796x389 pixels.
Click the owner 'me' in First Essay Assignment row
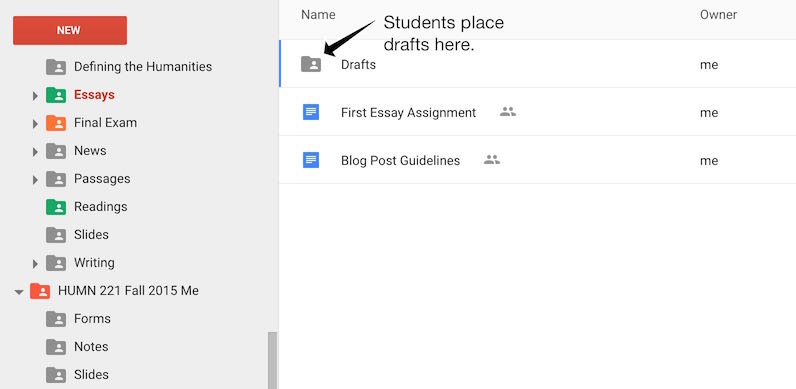709,112
